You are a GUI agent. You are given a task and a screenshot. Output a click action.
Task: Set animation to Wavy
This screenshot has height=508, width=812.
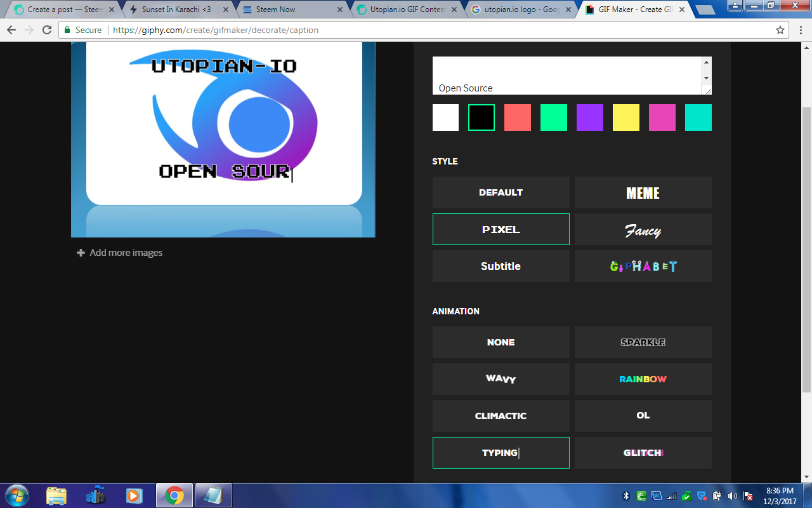coord(501,379)
